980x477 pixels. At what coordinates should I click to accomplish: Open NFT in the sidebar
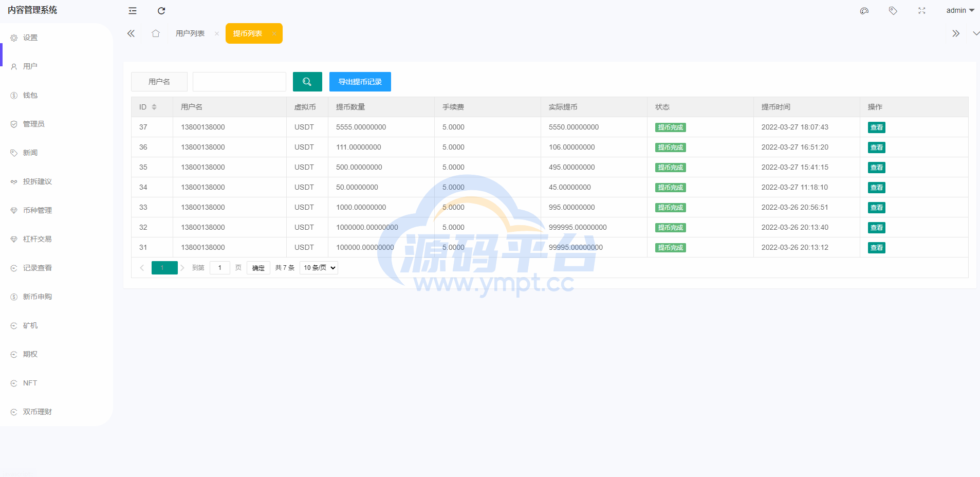click(x=57, y=383)
